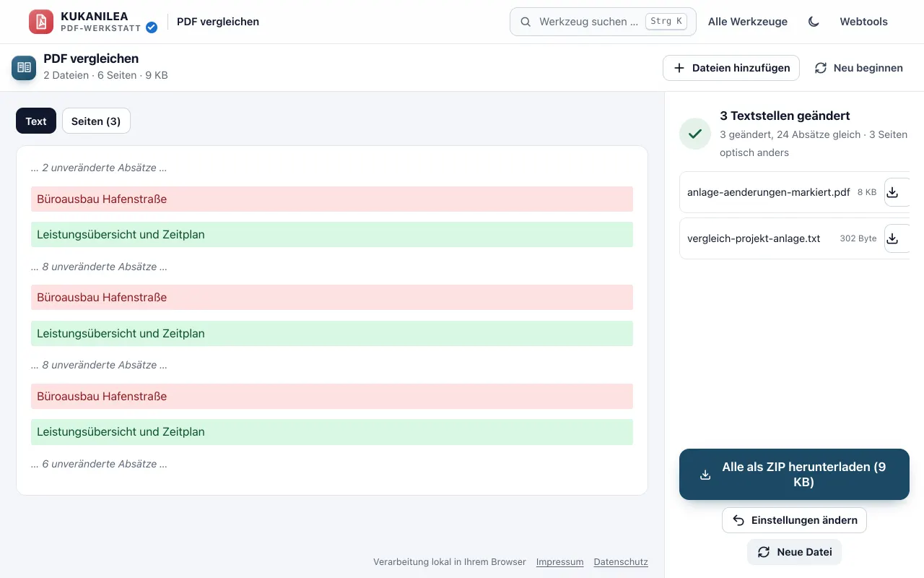The height and width of the screenshot is (578, 924).
Task: Switch to the Seiten (3) tab
Action: tap(96, 121)
